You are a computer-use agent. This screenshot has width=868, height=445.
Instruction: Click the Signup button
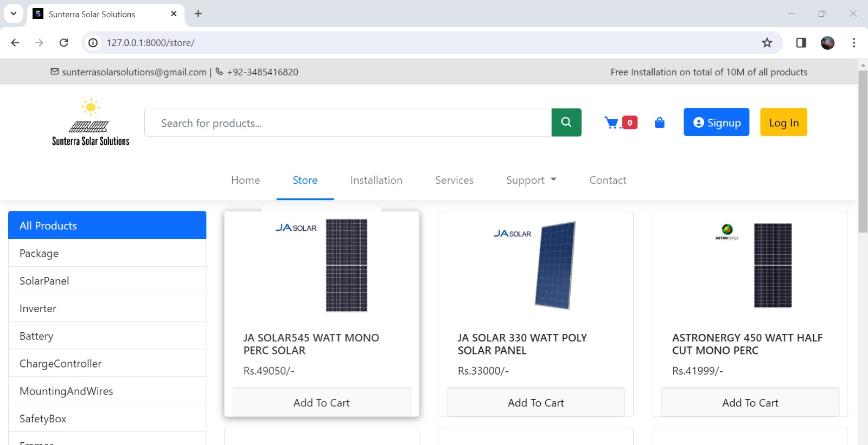click(x=716, y=122)
